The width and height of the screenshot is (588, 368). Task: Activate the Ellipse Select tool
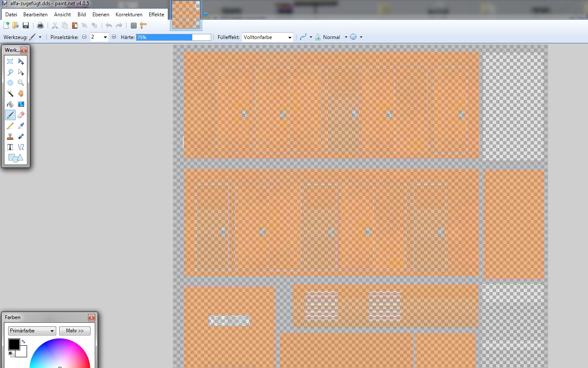pos(10,83)
